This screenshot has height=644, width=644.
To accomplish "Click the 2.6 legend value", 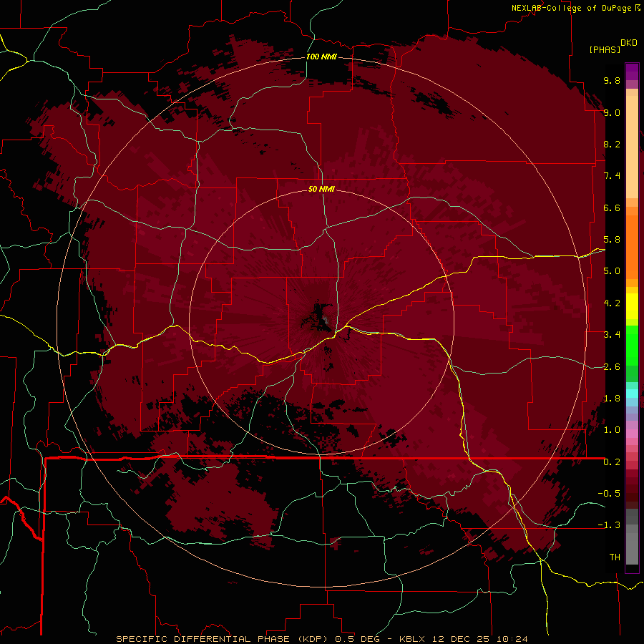I will point(612,367).
